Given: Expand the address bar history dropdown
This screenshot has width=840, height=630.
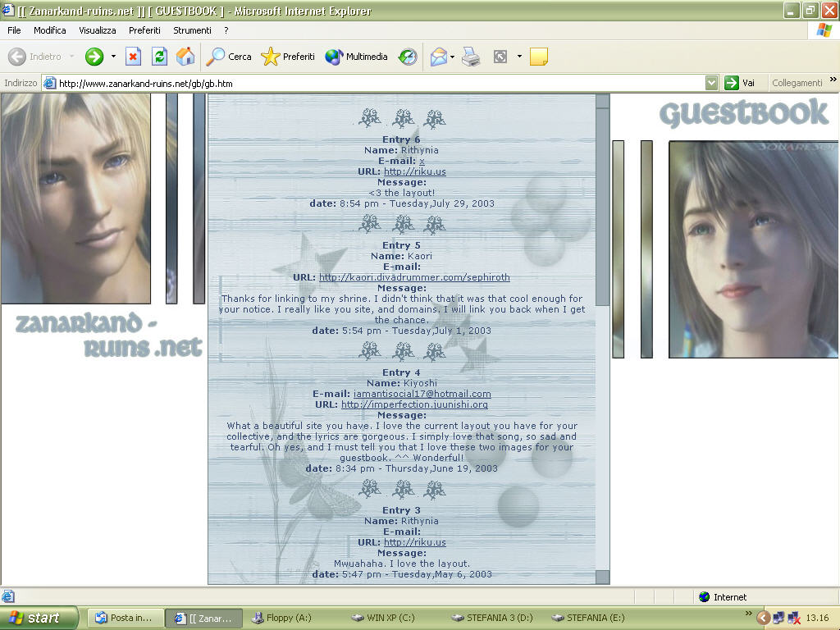Looking at the screenshot, I should pos(711,83).
